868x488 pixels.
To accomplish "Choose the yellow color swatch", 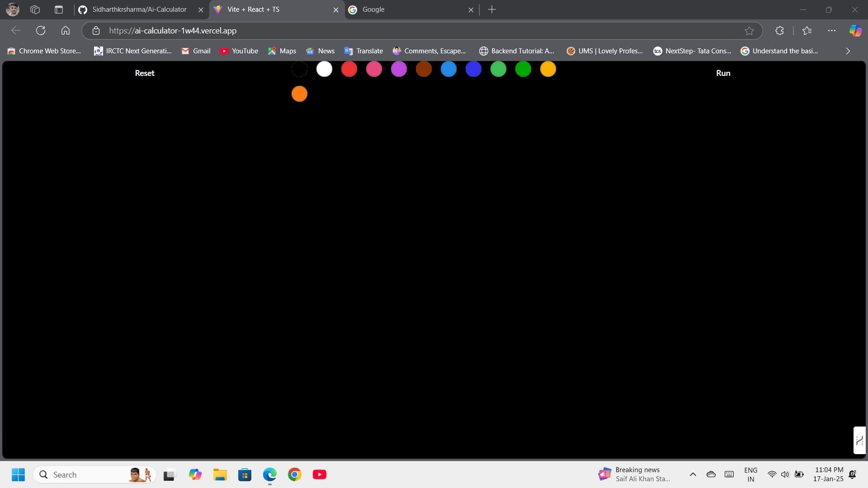I will point(548,69).
